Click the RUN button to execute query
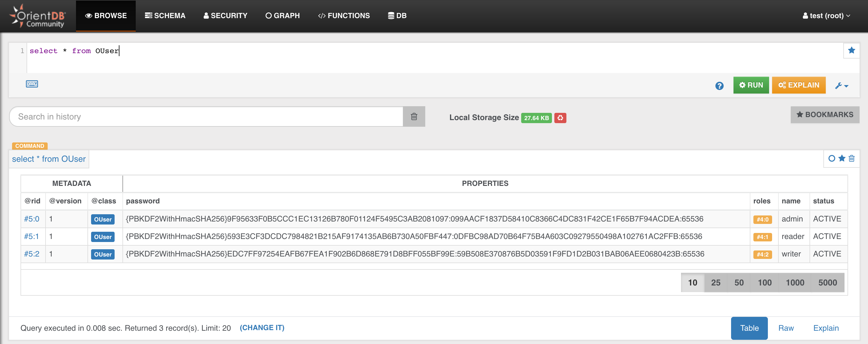Screen dimensions: 868x344 click(751, 85)
